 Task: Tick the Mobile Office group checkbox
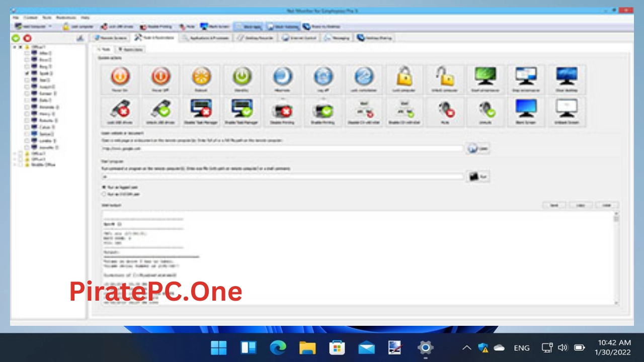[21, 164]
